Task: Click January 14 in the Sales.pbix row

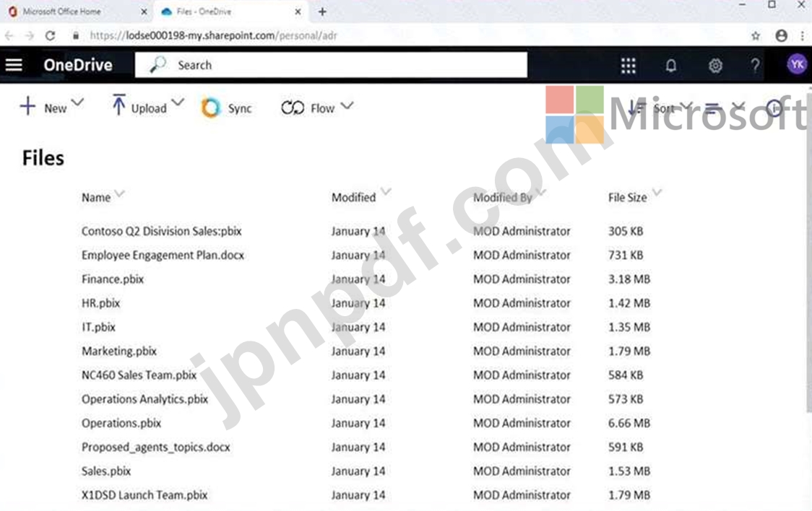Action: (358, 471)
